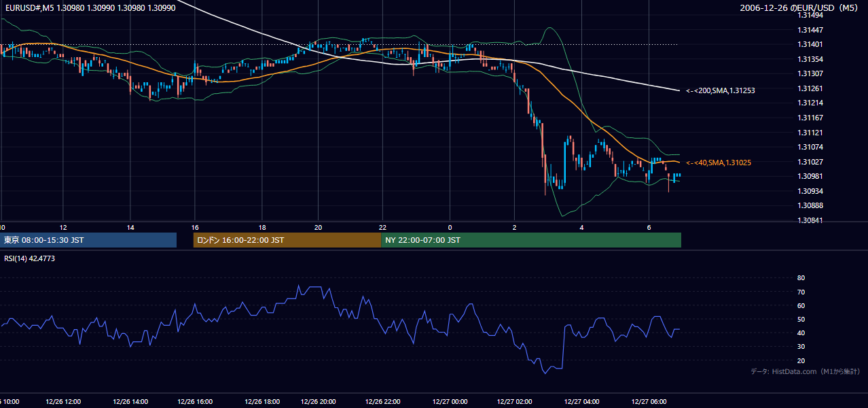Click price axis value 1.31447
The width and height of the screenshot is (868, 408).
pyautogui.click(x=810, y=30)
